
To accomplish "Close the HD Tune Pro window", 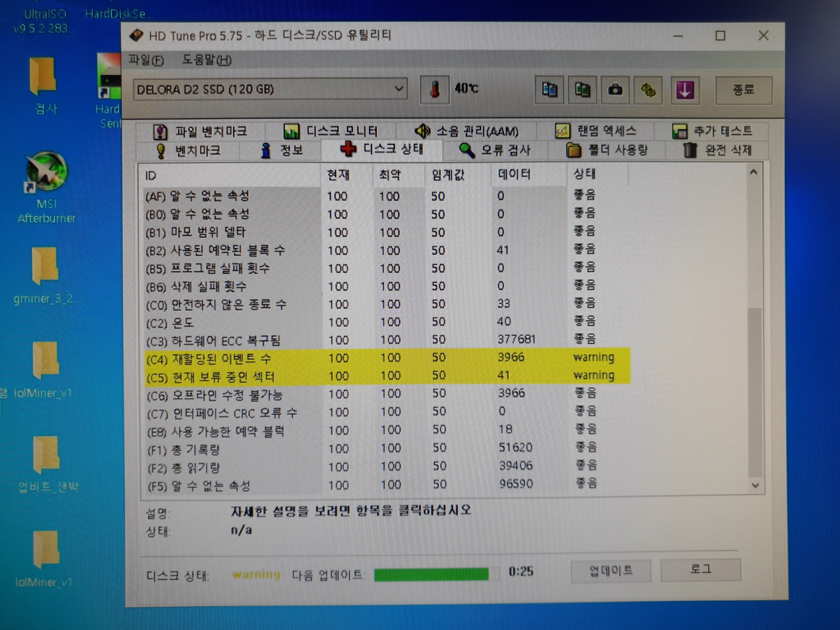I will point(763,35).
